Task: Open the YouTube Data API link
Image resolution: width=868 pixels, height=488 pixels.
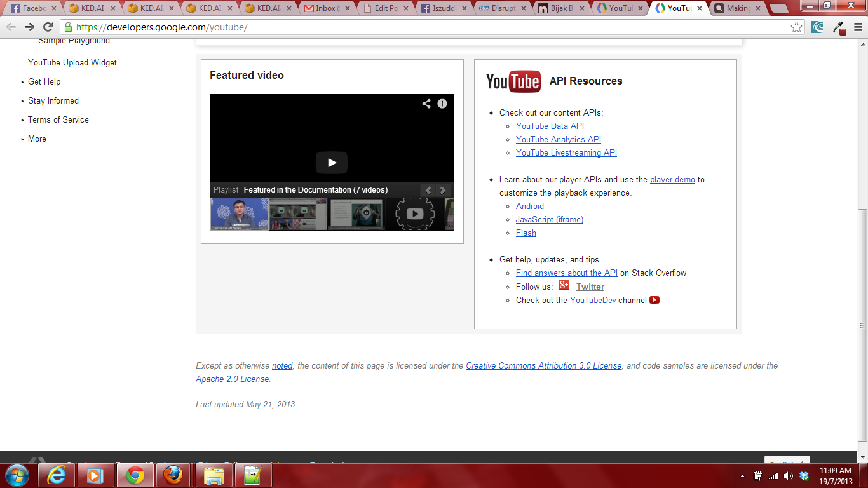Action: (549, 126)
